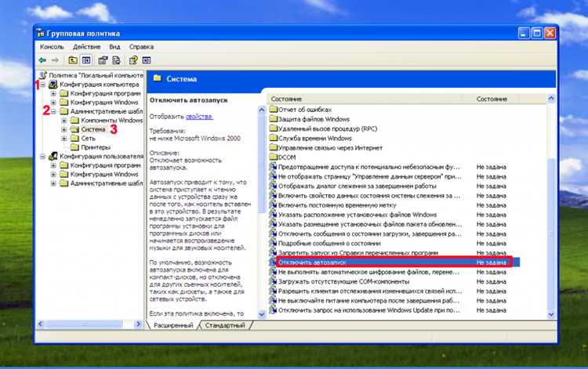The height and width of the screenshot is (369, 588).
Task: Click policy icon of Загружать отсутствующие COM-компоненты
Action: (273, 282)
